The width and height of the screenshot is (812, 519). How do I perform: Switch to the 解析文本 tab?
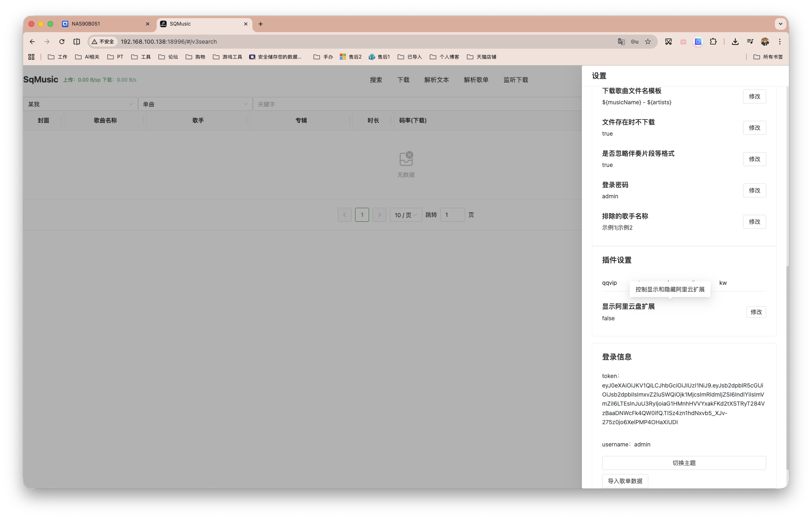click(436, 80)
